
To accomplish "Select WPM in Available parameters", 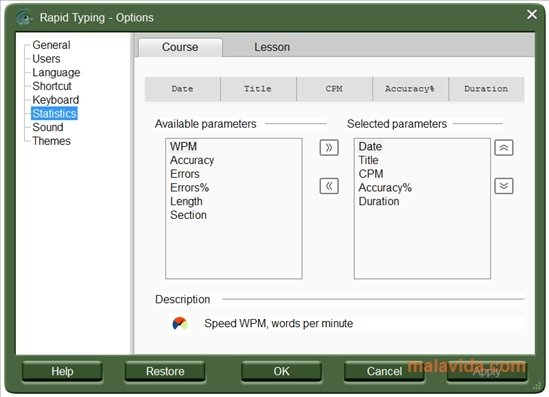I will (x=183, y=146).
